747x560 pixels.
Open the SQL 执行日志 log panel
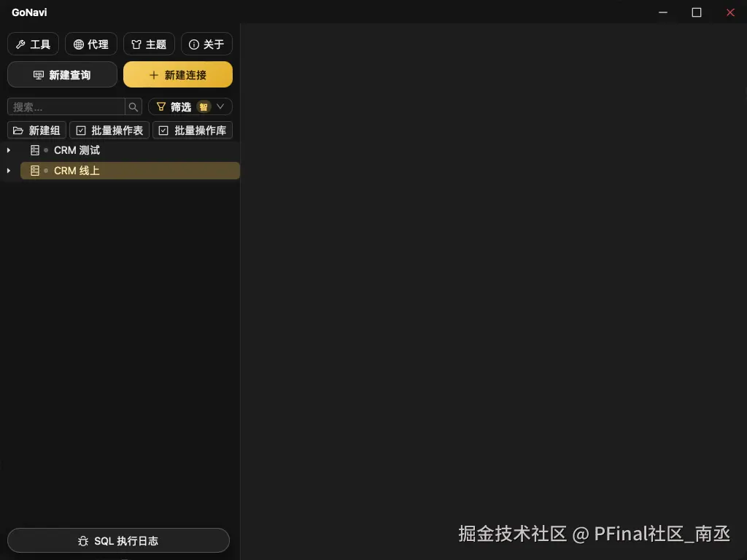click(x=118, y=541)
